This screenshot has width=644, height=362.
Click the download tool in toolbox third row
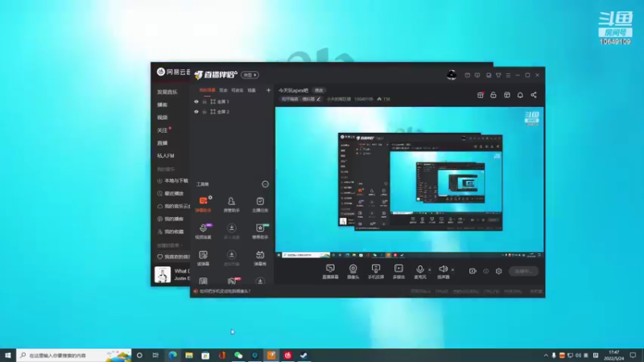pyautogui.click(x=231, y=258)
